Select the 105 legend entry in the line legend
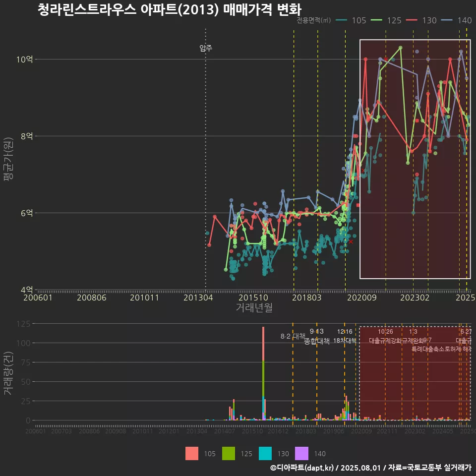This screenshot has width=476, height=476. 351,20
